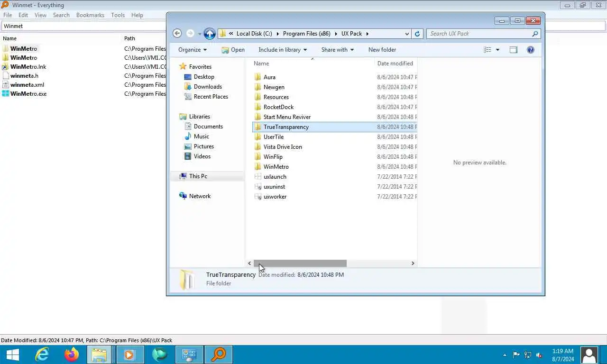Select the RocketDock folder
Screen dimensions: 607x364
click(278, 107)
